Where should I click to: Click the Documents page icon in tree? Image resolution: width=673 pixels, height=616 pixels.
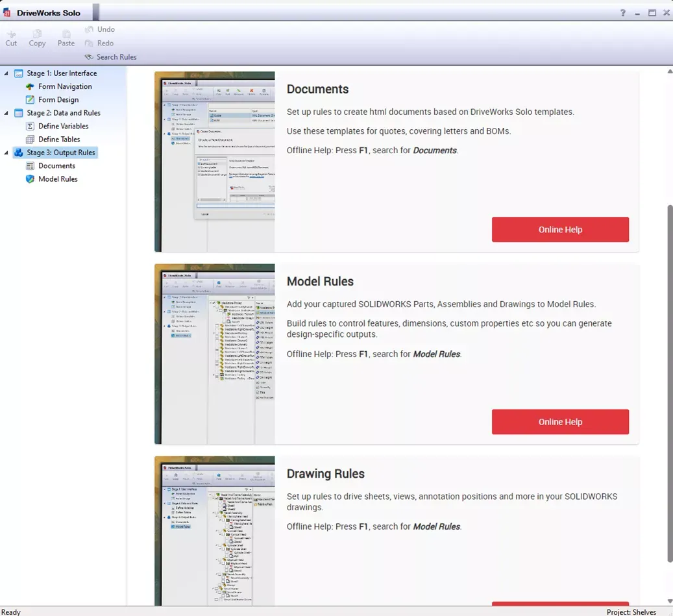coord(30,166)
